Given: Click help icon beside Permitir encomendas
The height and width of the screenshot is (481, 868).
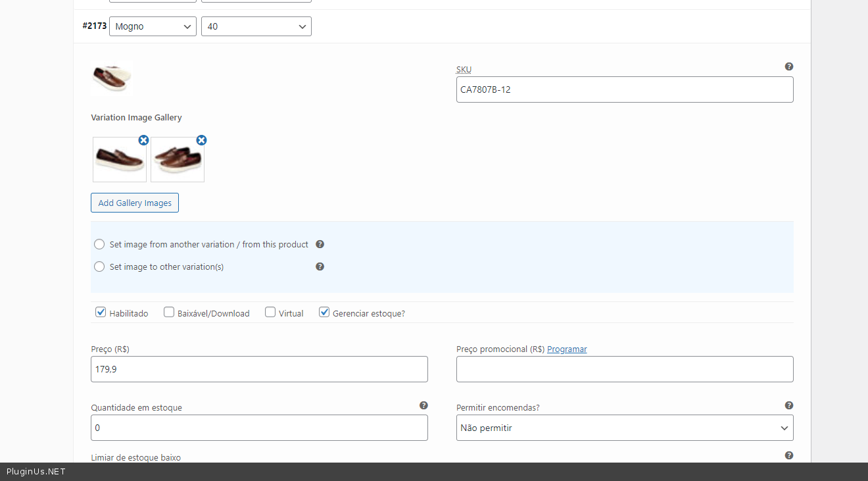Looking at the screenshot, I should pyautogui.click(x=789, y=405).
